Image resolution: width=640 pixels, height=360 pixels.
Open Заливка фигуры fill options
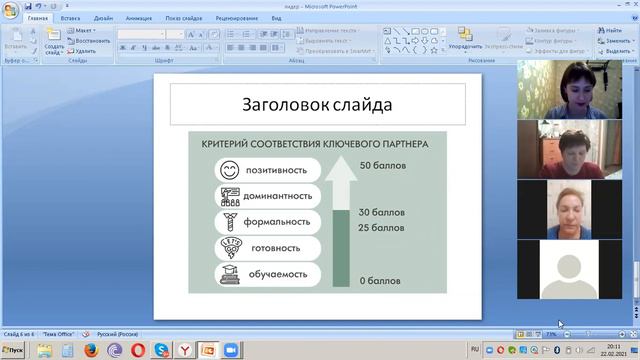pos(552,31)
